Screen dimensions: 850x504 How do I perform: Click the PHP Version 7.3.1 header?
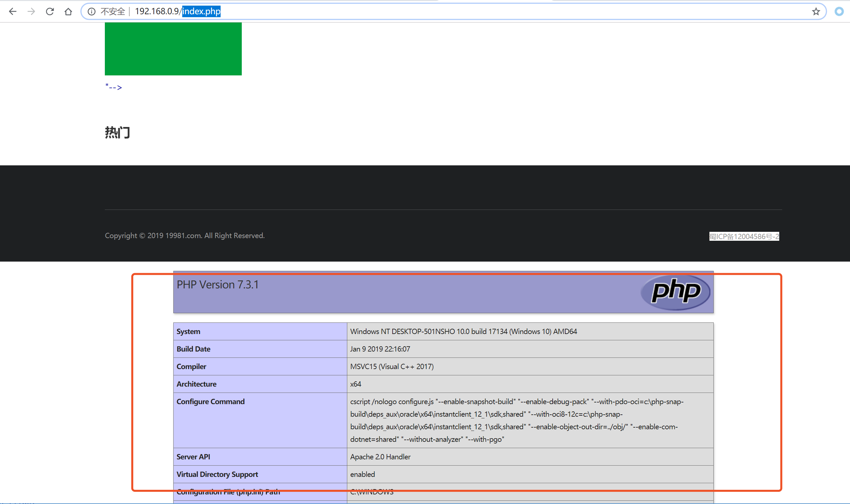tap(217, 285)
